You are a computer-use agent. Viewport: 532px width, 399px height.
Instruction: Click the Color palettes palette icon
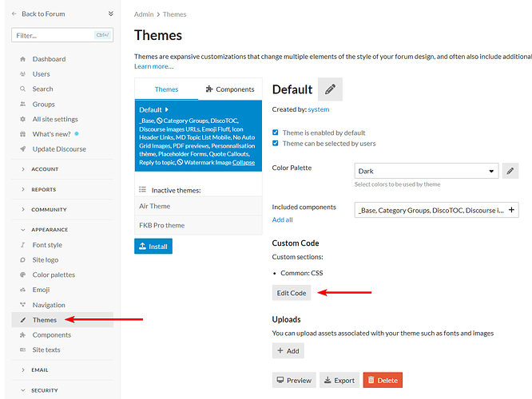click(x=22, y=275)
